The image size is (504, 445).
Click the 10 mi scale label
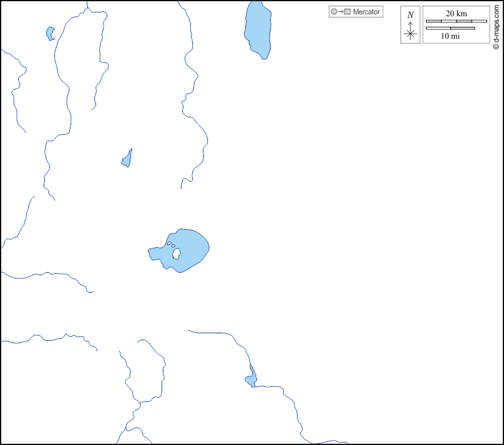click(450, 36)
